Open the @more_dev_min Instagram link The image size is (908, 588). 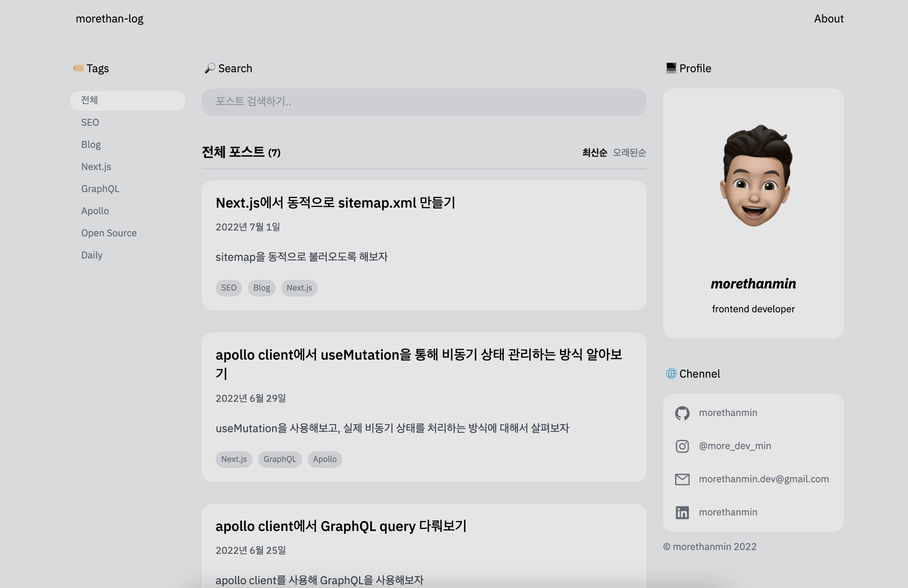[x=735, y=446]
